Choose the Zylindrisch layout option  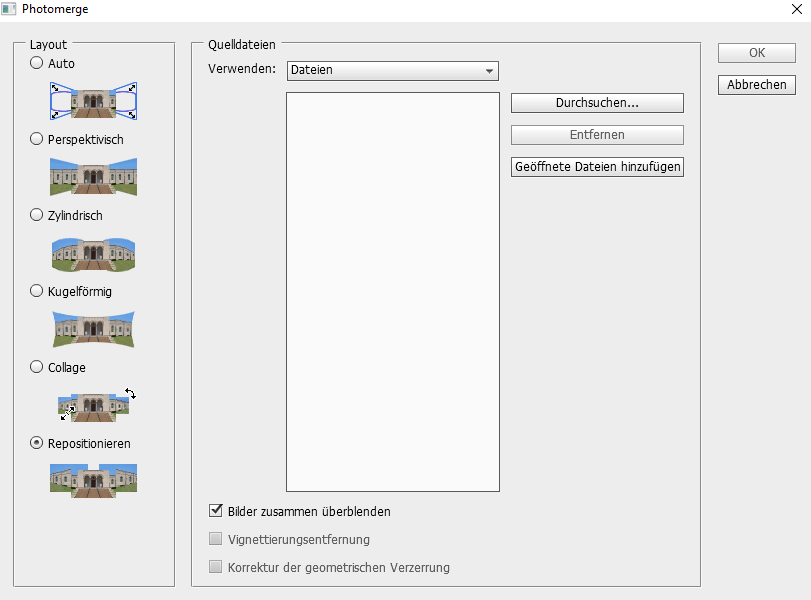pos(37,215)
